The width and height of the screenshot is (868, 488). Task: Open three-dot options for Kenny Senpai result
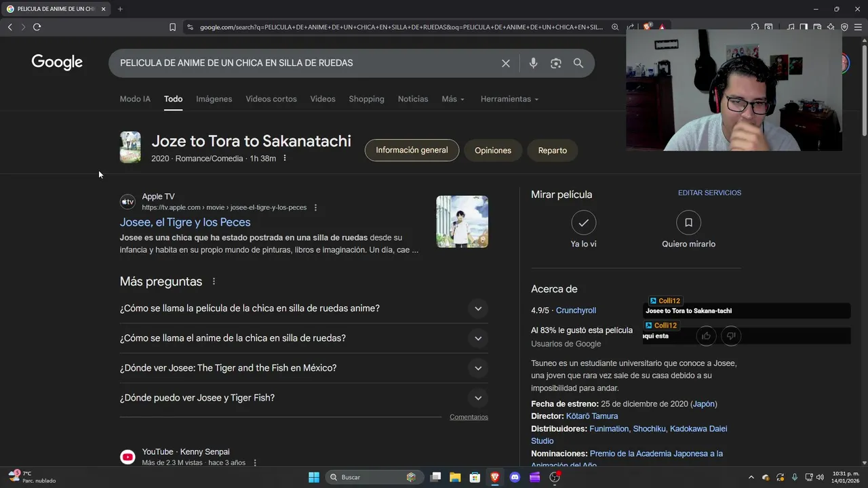[255, 463]
